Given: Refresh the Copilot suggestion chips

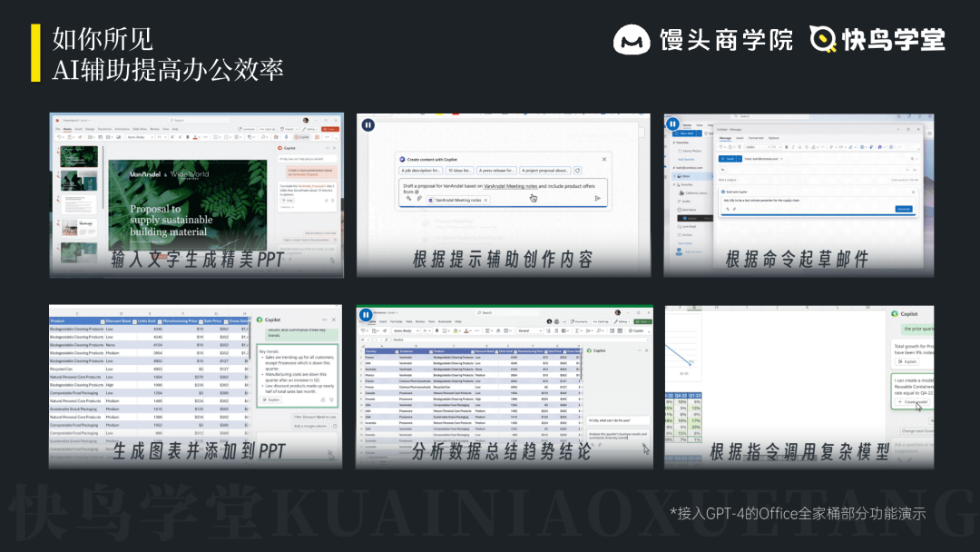Looking at the screenshot, I should 577,170.
